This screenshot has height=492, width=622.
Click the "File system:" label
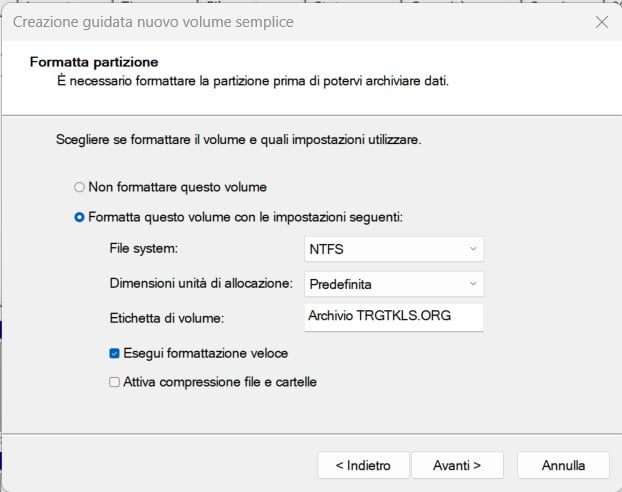pos(150,249)
